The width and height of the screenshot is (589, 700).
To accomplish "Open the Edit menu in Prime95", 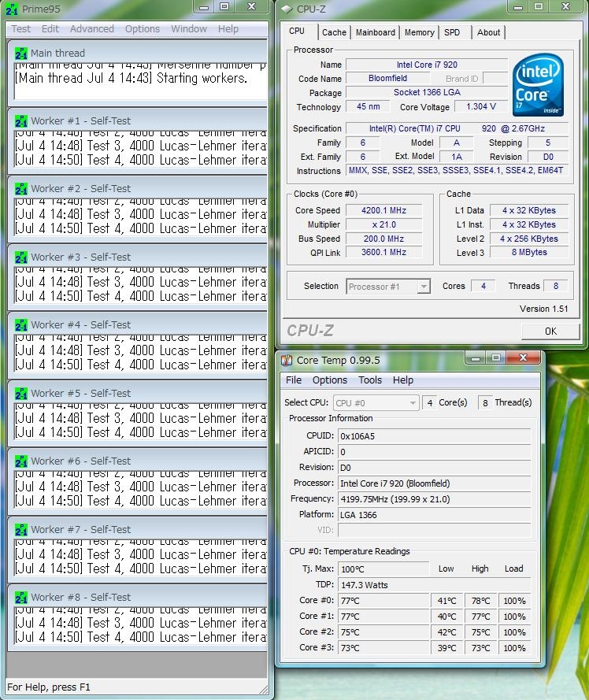I will coord(50,29).
